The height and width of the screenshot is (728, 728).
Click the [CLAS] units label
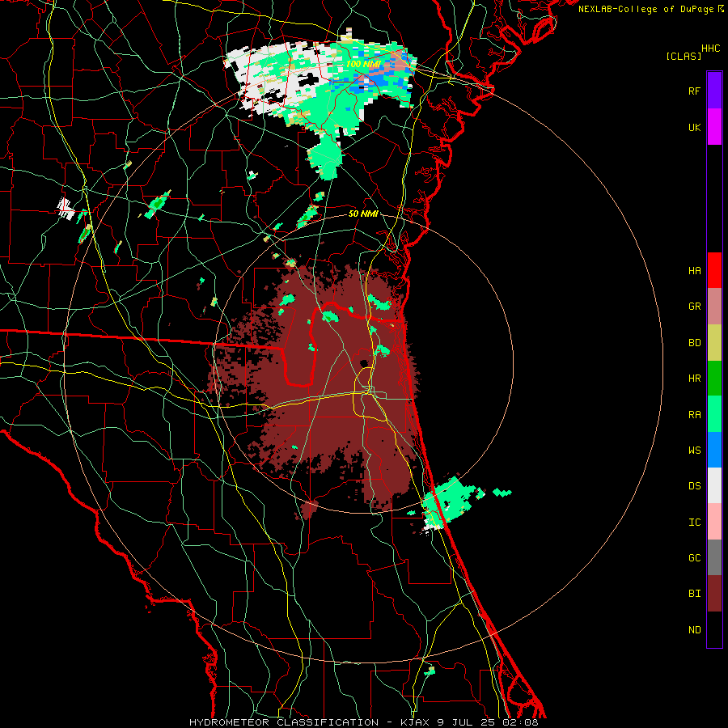click(684, 56)
